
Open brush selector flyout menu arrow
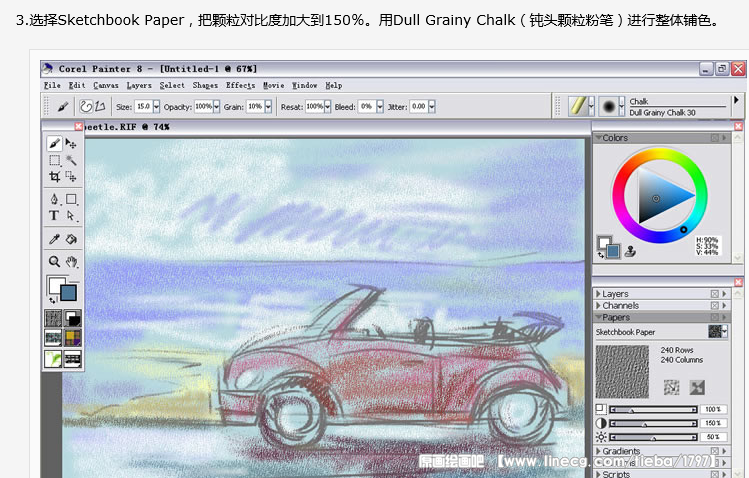[x=736, y=100]
